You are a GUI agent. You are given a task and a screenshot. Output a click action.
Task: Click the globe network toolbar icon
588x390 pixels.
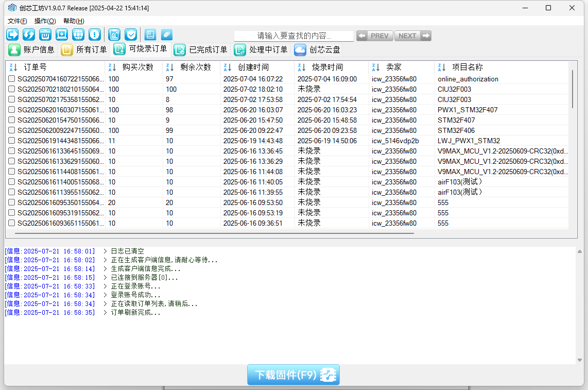(78, 35)
